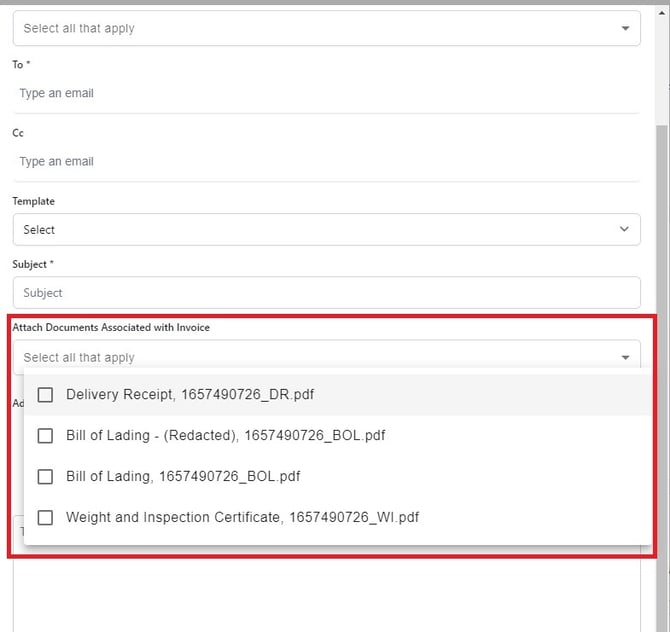This screenshot has height=632, width=670.
Task: Click the scrollbar up arrow
Action: (x=662, y=13)
